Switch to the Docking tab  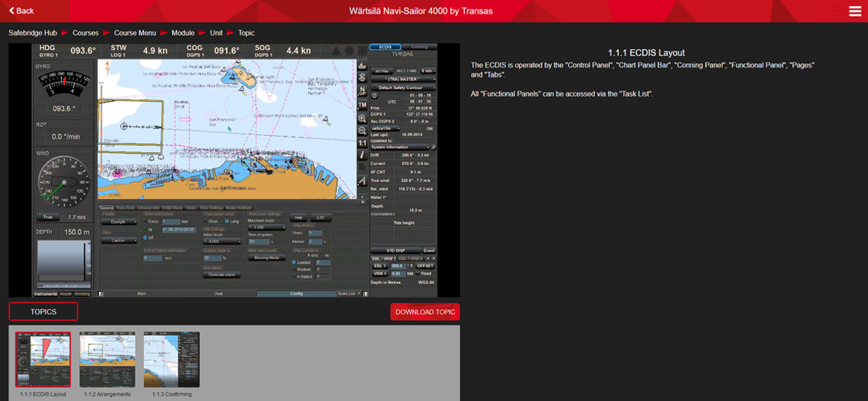(82, 293)
